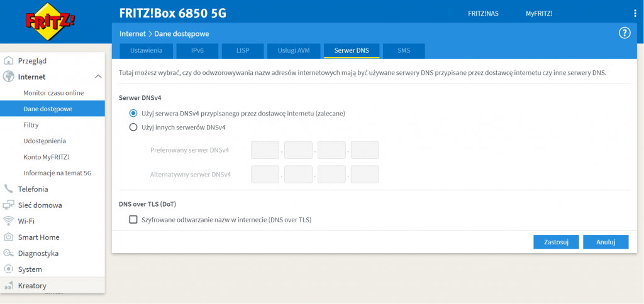Open the three-dot options menu

(635, 13)
